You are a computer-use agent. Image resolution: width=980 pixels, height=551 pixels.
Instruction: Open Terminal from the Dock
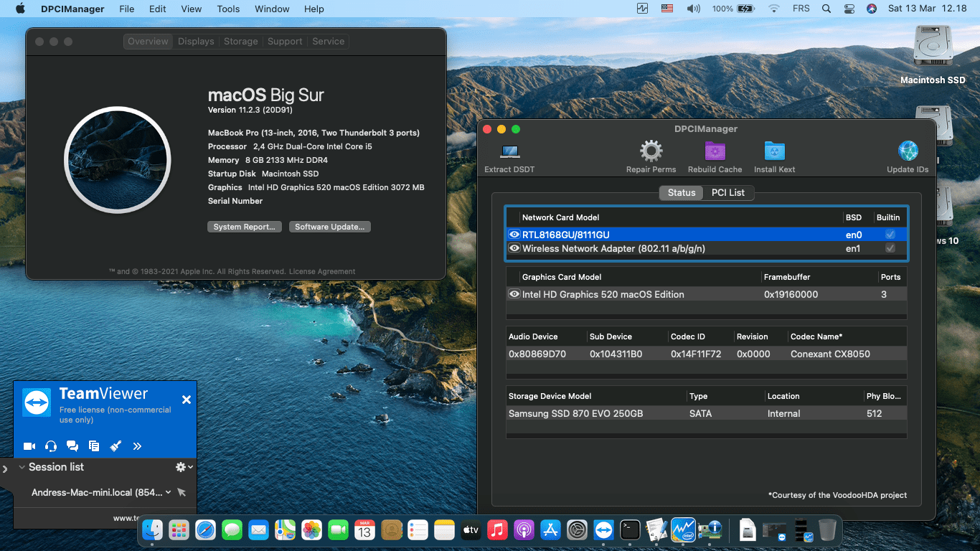click(630, 530)
